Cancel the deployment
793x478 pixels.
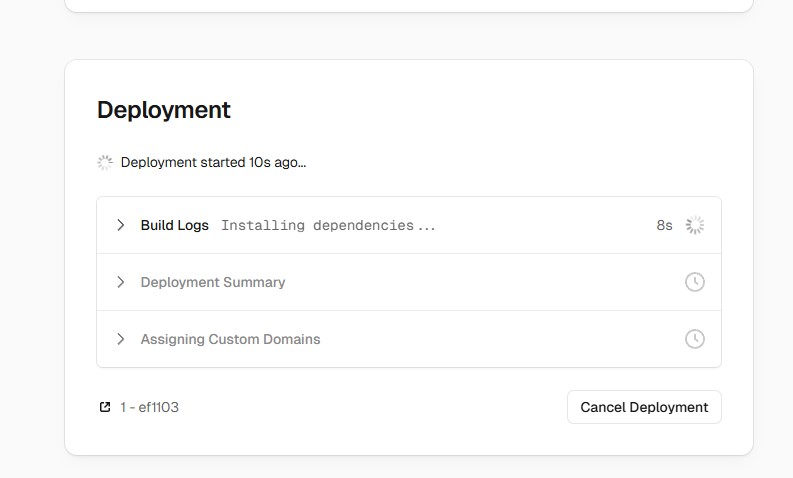pyautogui.click(x=644, y=407)
